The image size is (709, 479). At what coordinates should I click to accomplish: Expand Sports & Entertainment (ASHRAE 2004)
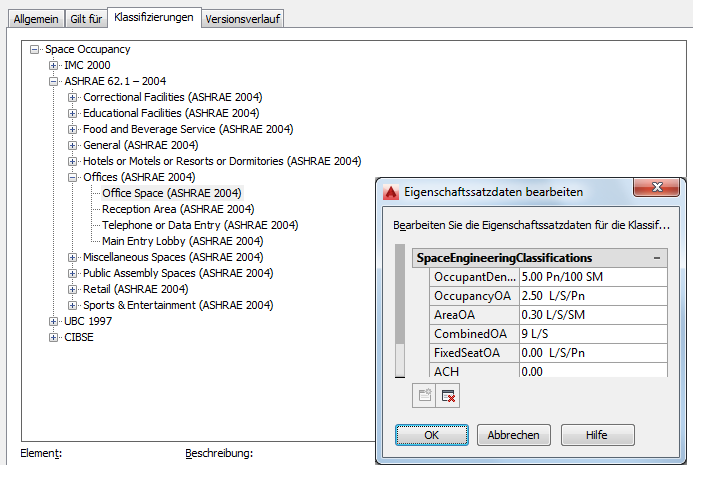72,305
